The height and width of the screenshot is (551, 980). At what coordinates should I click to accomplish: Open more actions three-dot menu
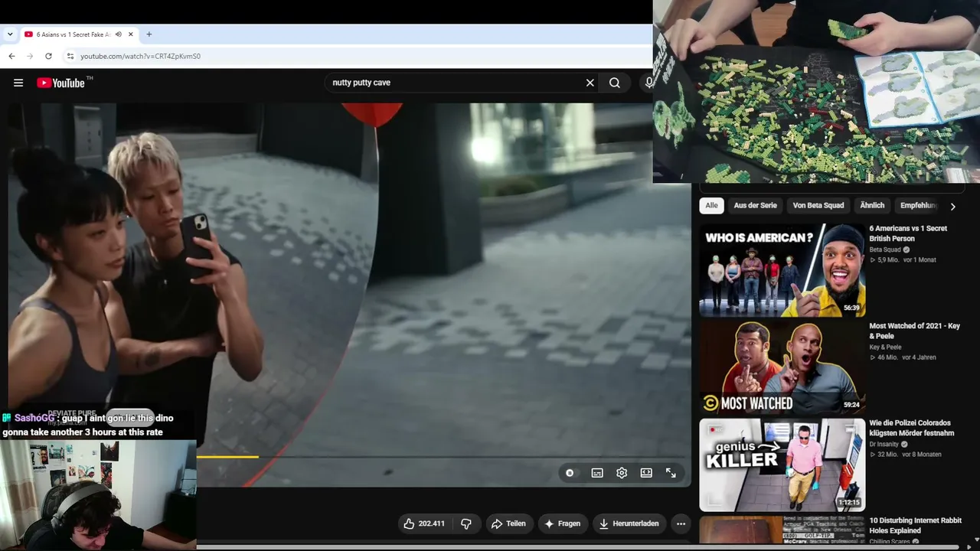tap(681, 523)
